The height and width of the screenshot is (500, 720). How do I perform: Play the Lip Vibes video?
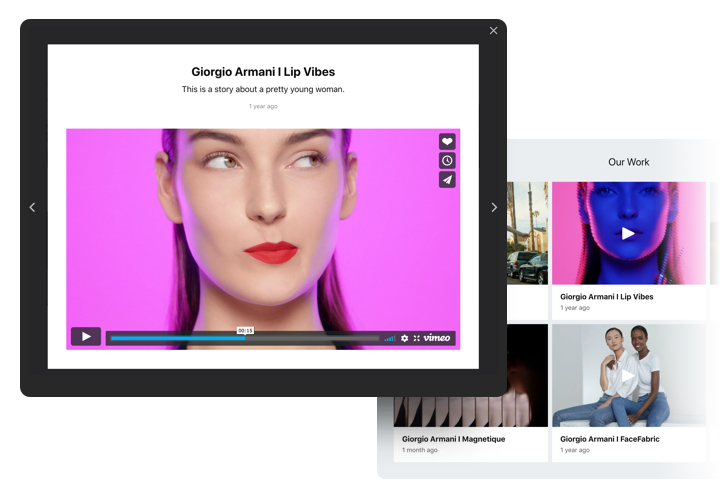pyautogui.click(x=86, y=337)
